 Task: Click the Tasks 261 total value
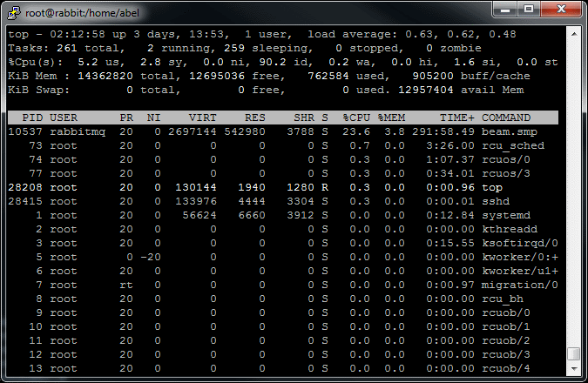coord(67,48)
